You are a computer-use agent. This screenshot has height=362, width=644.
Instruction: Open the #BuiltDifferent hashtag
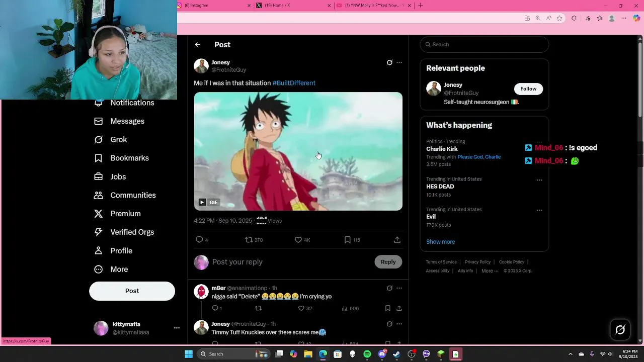click(294, 83)
